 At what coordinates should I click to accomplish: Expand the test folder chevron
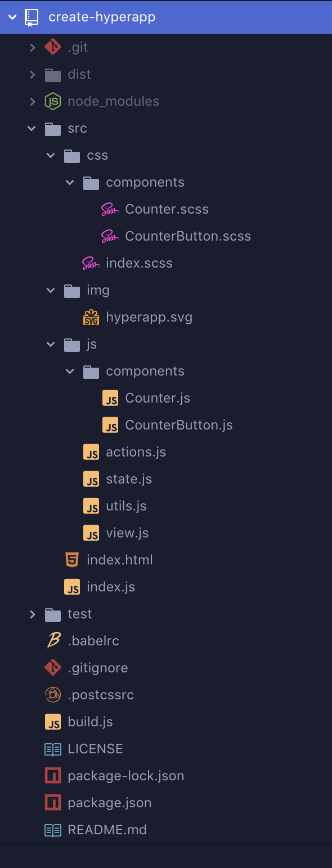click(x=33, y=614)
